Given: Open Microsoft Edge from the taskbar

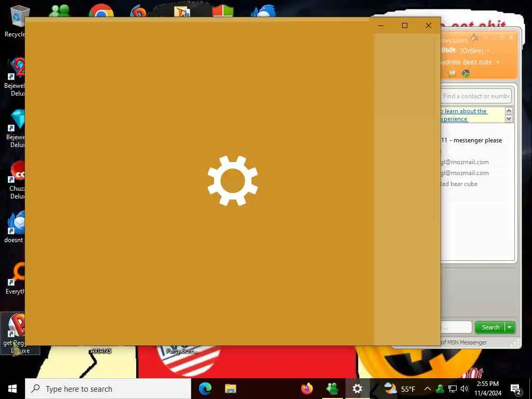Looking at the screenshot, I should click(x=205, y=389).
